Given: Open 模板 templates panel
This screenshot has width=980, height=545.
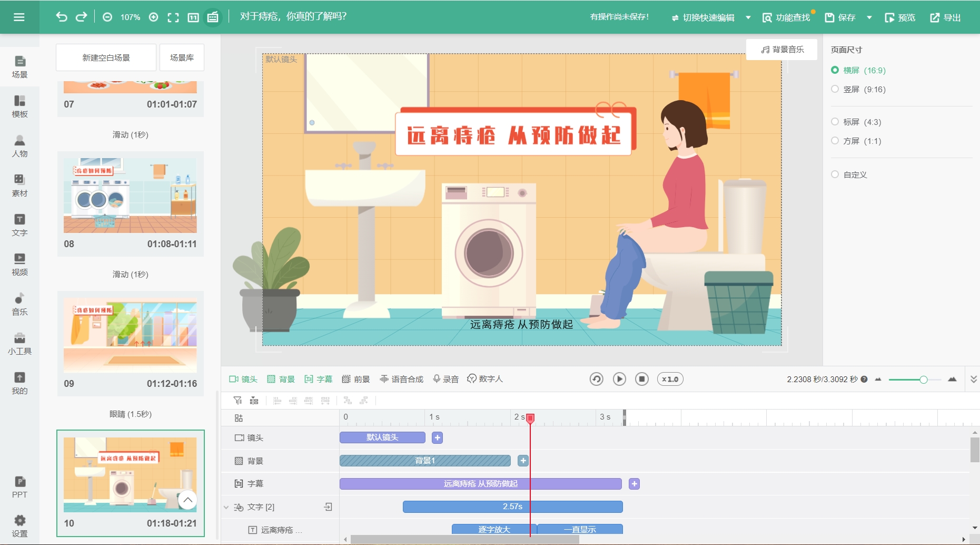Looking at the screenshot, I should [19, 106].
